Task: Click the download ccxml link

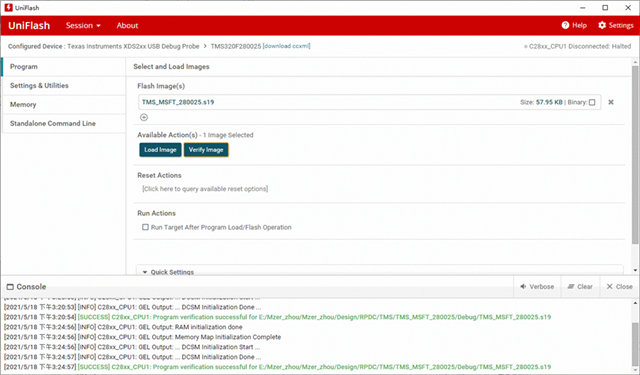Action: [x=287, y=46]
